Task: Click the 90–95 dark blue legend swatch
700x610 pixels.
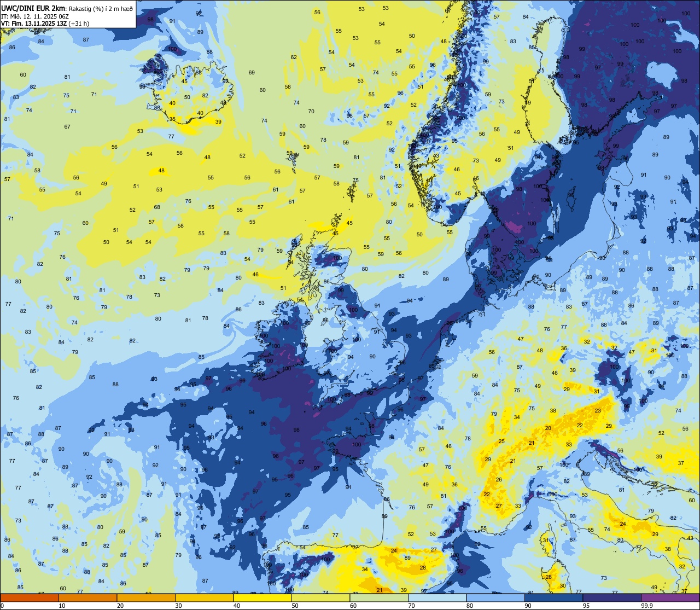Action: [x=553, y=598]
